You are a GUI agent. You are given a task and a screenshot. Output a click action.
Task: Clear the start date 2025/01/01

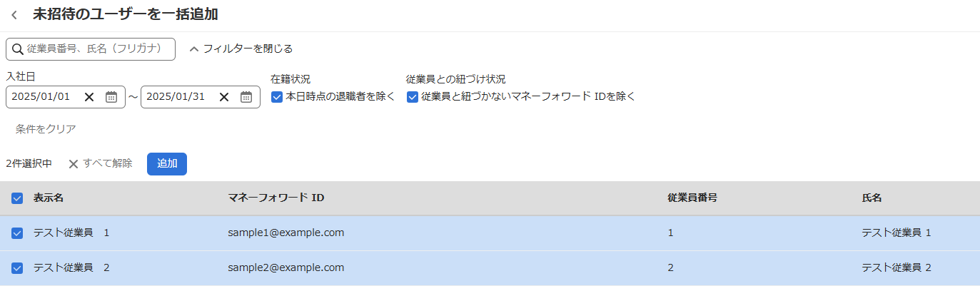[89, 97]
